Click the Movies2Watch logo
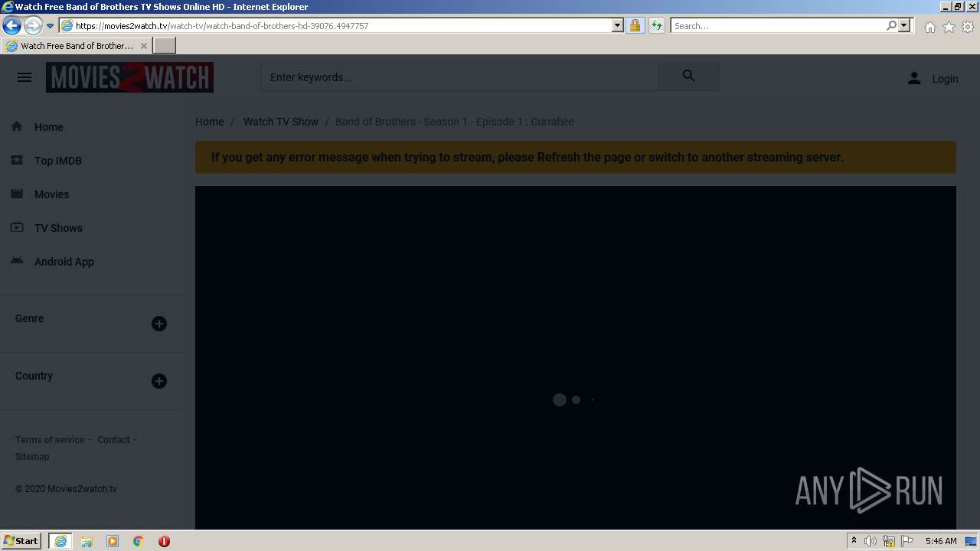This screenshot has height=551, width=980. click(129, 77)
